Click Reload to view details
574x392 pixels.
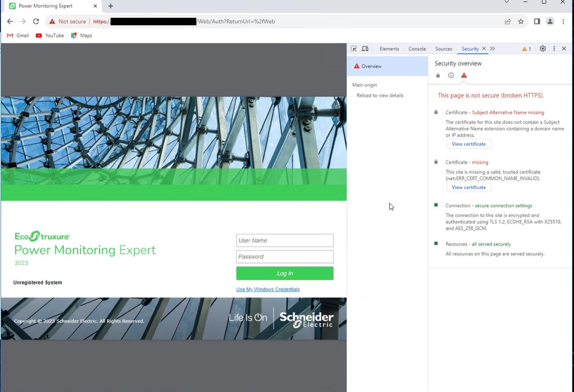click(380, 96)
